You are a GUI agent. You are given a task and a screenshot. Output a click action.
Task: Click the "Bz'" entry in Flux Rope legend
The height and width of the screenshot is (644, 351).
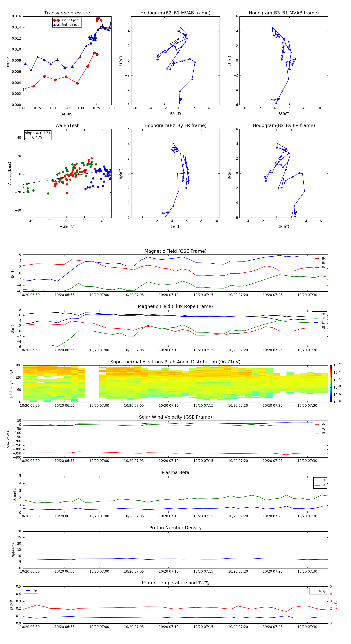click(x=320, y=323)
